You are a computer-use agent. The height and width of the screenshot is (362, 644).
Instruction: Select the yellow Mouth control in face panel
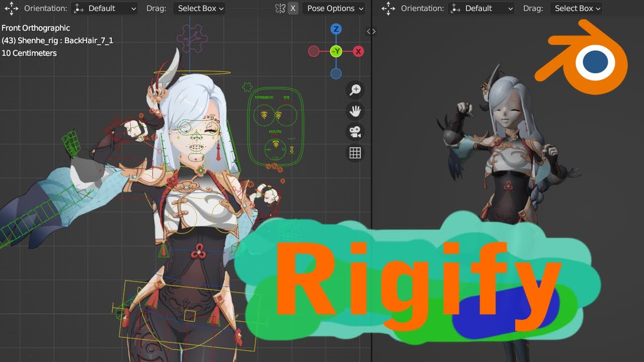275,144
